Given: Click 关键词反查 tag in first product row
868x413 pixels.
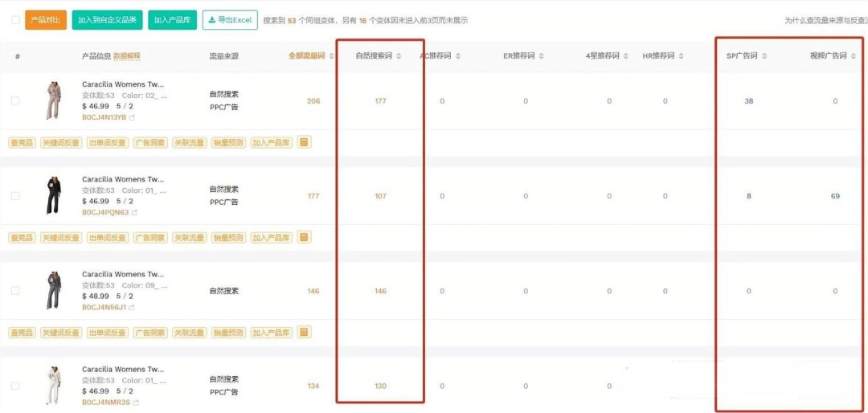Looking at the screenshot, I should [x=61, y=143].
